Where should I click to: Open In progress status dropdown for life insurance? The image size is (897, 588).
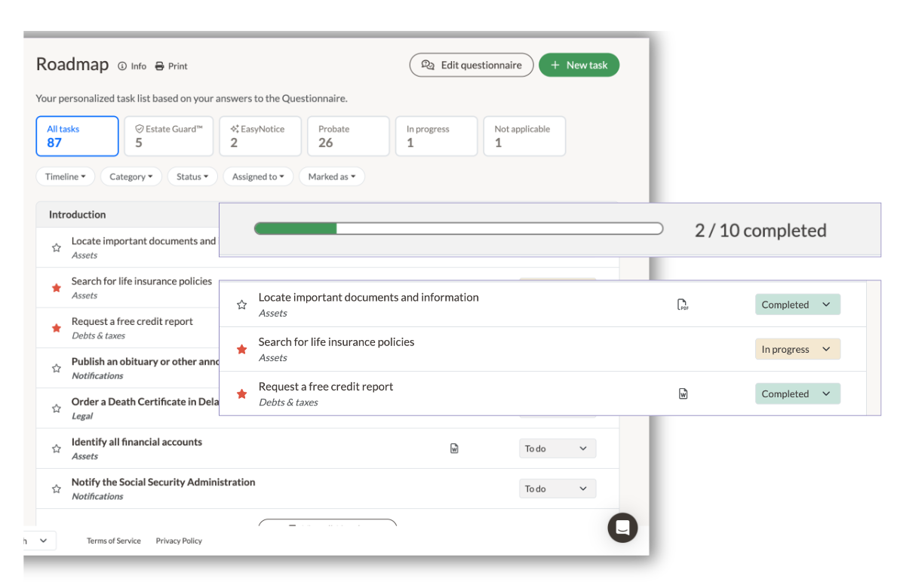pos(797,349)
